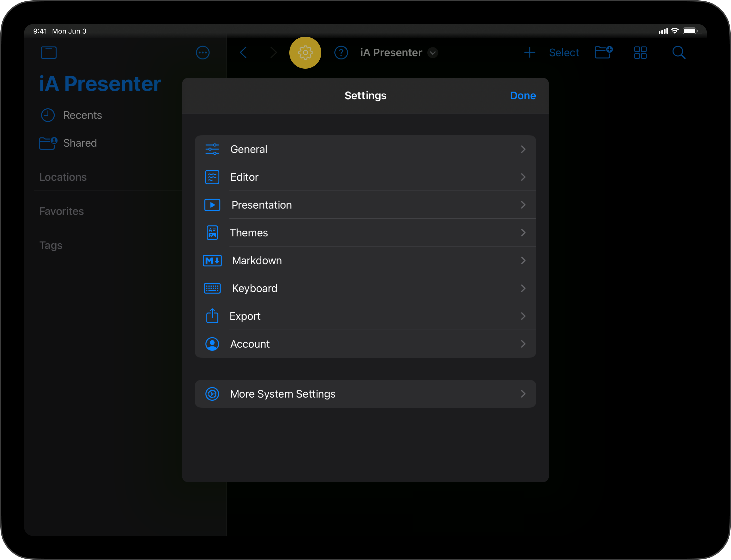Expand the Markdown row chevron
Screen dimensions: 731x560
523,260
